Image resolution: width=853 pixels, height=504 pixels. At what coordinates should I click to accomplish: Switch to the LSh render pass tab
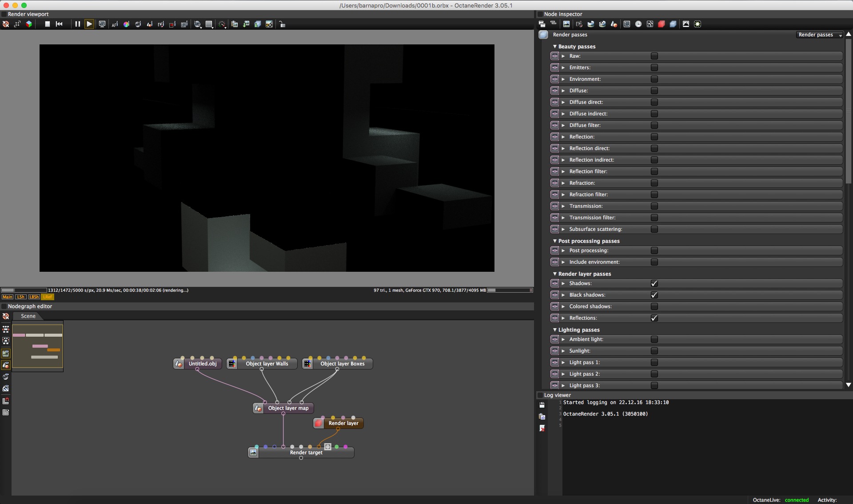20,297
